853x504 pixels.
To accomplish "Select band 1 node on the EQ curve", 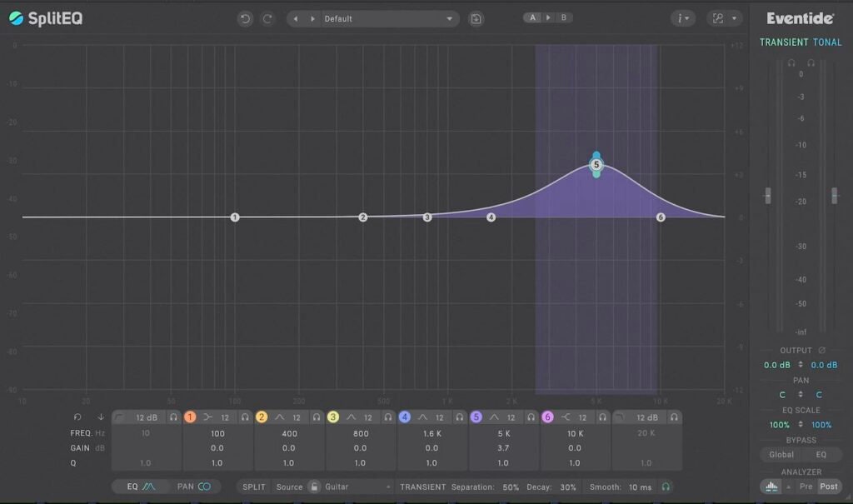I will [234, 217].
